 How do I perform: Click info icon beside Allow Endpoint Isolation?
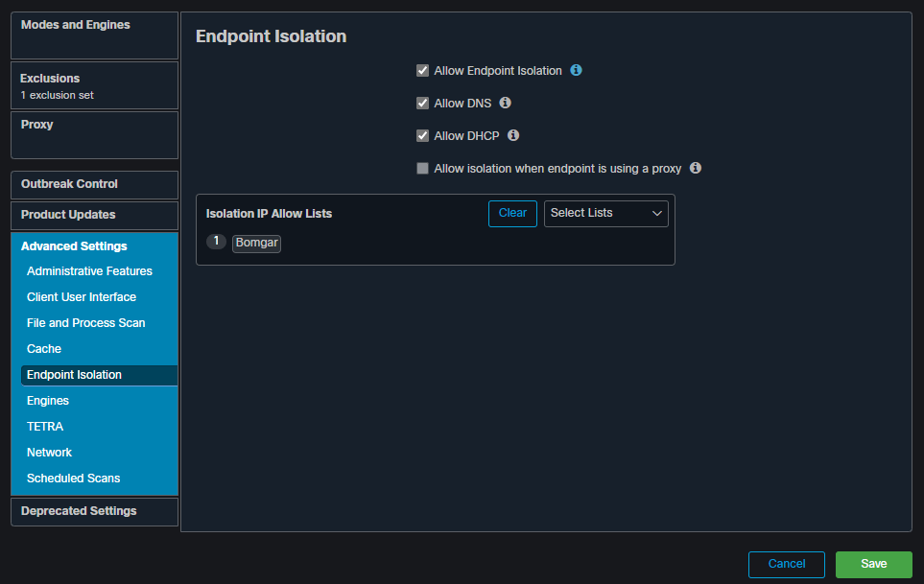tap(577, 71)
